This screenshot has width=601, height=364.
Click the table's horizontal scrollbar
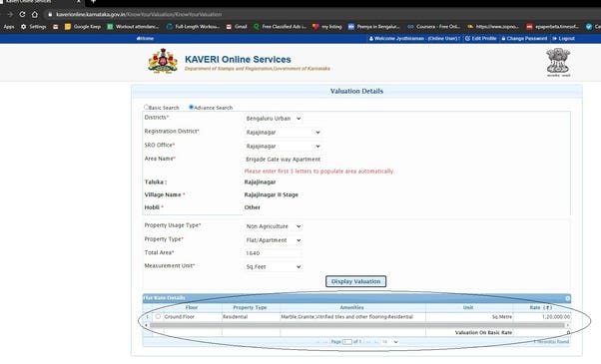click(x=356, y=325)
